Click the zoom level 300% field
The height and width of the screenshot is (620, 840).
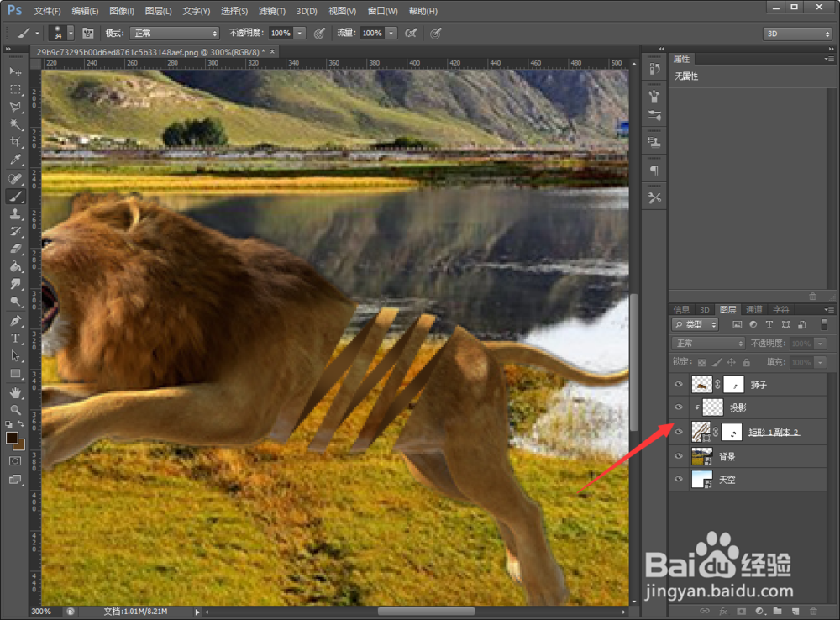42,611
